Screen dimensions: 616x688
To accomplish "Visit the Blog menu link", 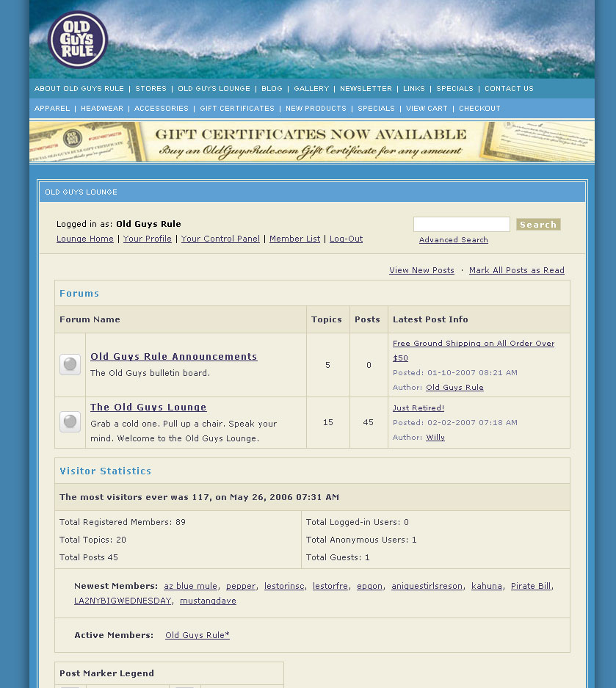I will [272, 89].
